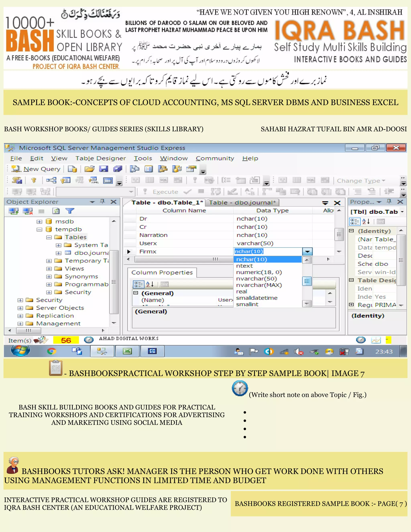The image size is (411, 532).
Task: Click the Disconnect icon in Object Explorer
Action: tap(28, 211)
